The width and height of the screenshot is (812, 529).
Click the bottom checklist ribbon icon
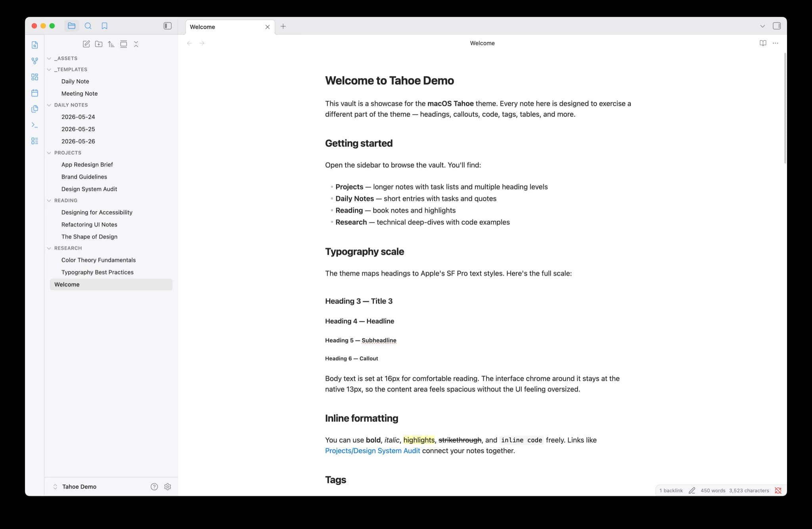[35, 141]
